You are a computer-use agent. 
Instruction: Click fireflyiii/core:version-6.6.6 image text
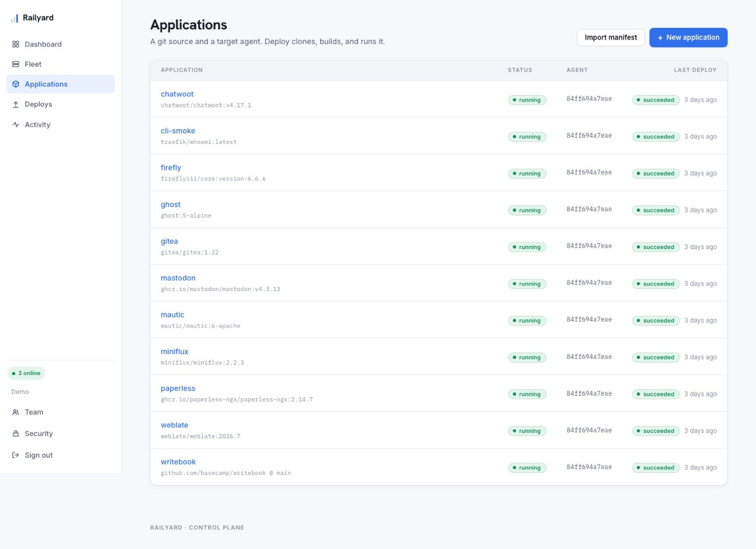coord(213,179)
